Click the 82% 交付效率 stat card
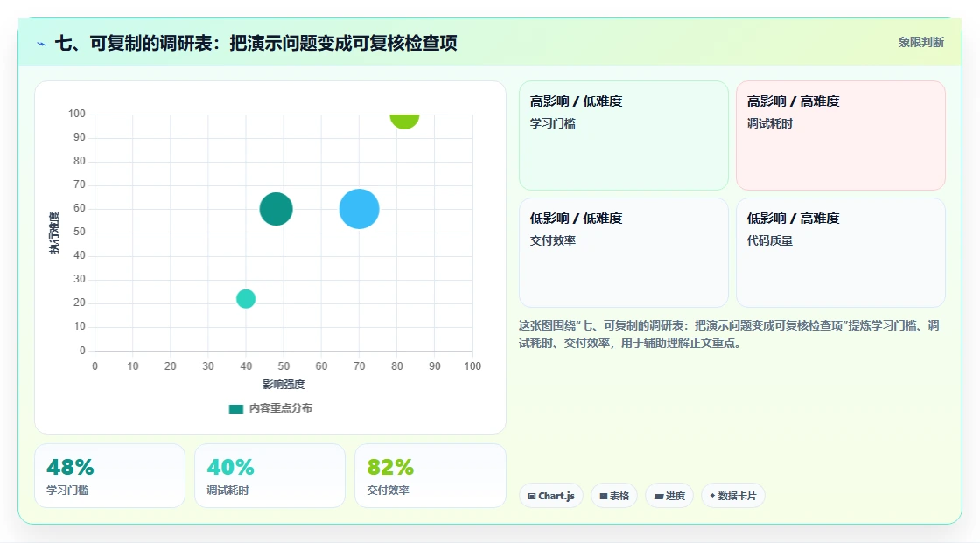The height and width of the screenshot is (543, 980). (x=430, y=476)
